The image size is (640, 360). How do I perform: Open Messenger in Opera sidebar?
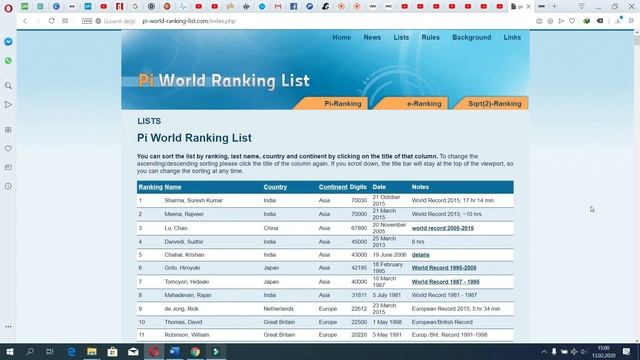tap(8, 42)
